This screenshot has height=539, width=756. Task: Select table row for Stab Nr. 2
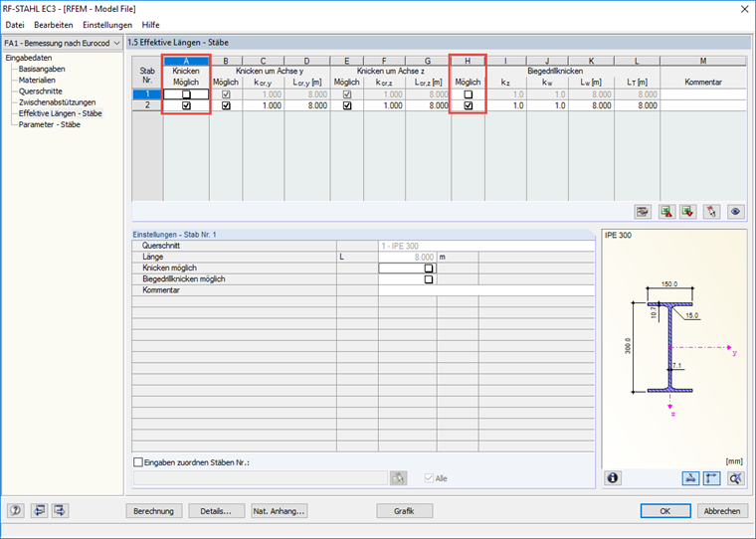147,105
